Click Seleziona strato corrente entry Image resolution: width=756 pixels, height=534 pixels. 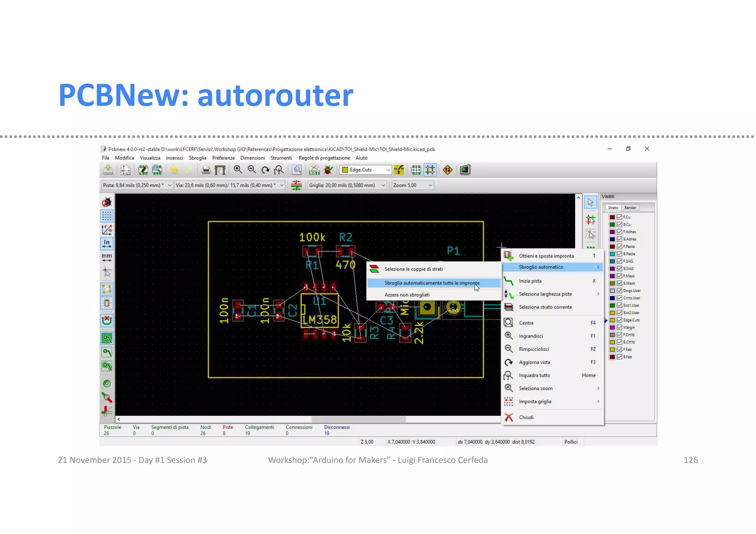coord(553,307)
